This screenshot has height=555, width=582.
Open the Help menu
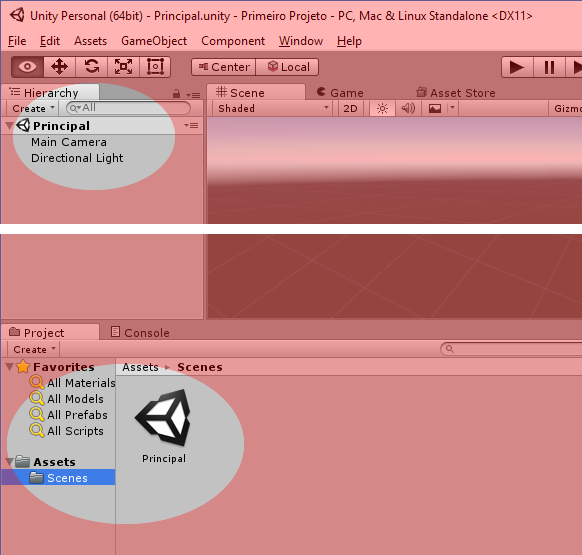click(349, 41)
